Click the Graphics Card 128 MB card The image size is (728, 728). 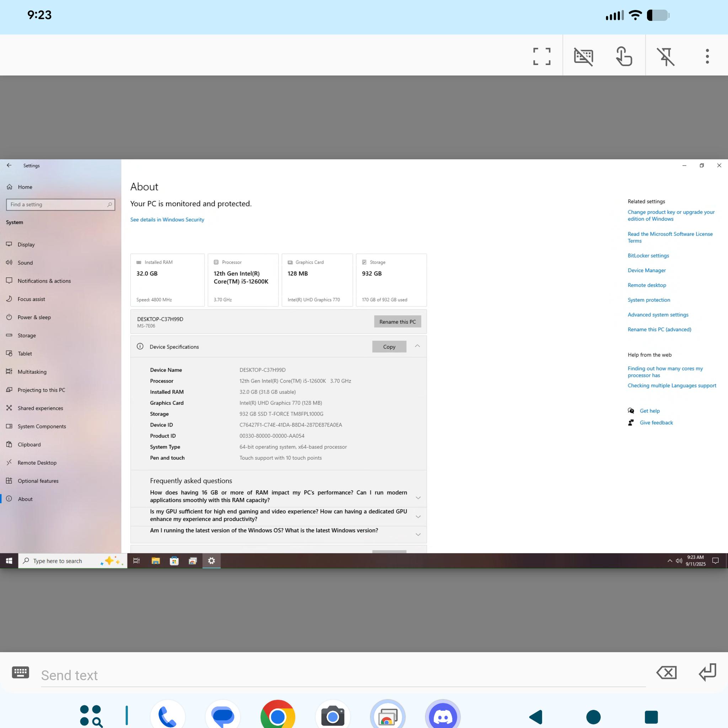click(317, 280)
